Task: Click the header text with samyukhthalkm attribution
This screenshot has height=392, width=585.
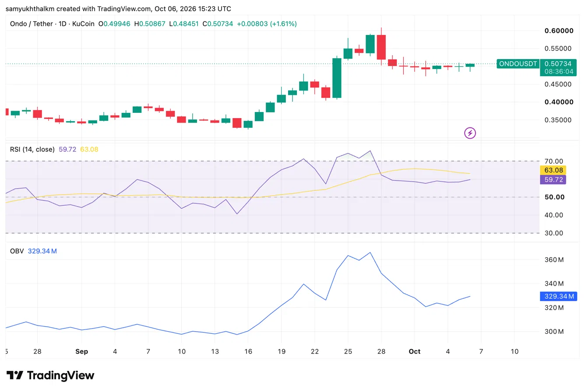Action: 118,9
